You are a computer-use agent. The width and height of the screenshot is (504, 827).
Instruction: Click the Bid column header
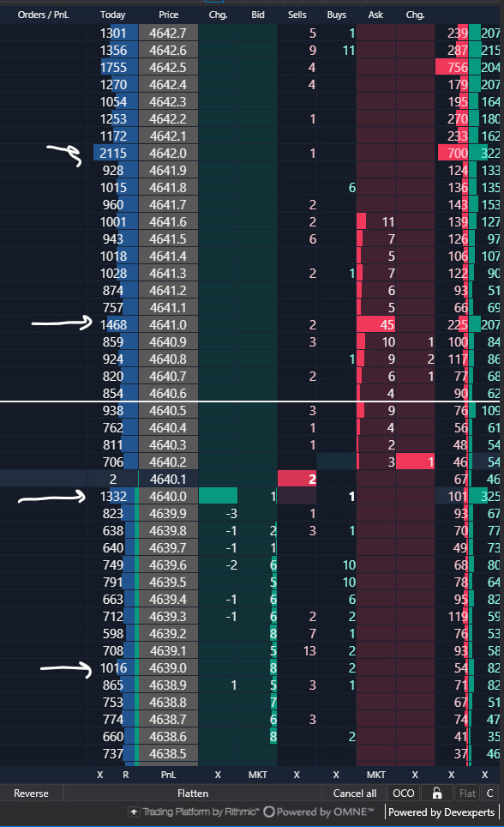(x=258, y=15)
